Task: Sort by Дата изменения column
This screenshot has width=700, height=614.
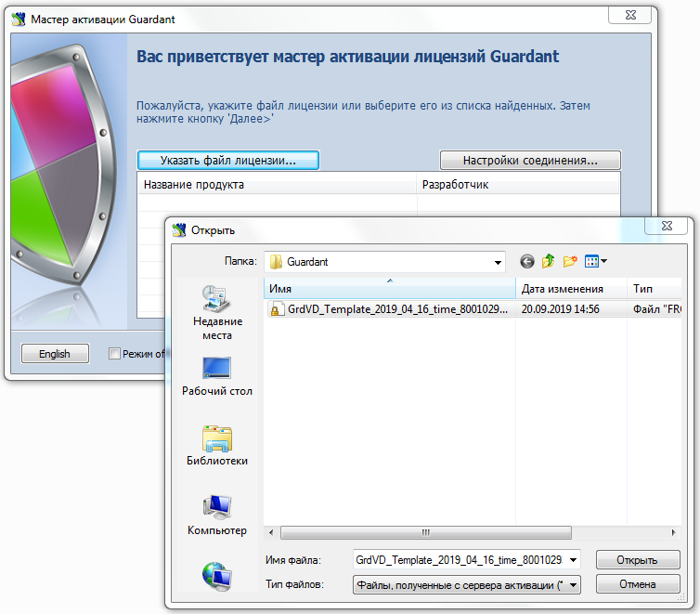Action: pyautogui.click(x=562, y=289)
